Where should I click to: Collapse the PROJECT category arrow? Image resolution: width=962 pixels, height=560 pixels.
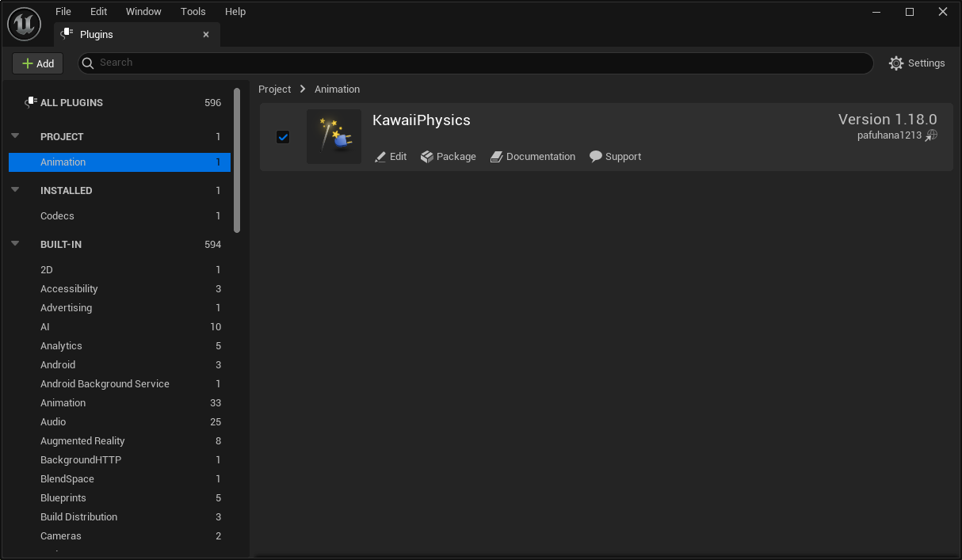point(15,136)
